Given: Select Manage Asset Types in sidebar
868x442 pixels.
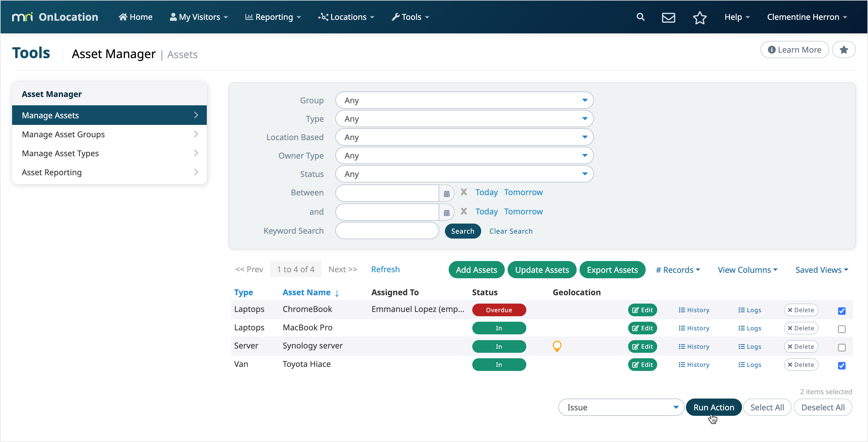Looking at the screenshot, I should 109,153.
